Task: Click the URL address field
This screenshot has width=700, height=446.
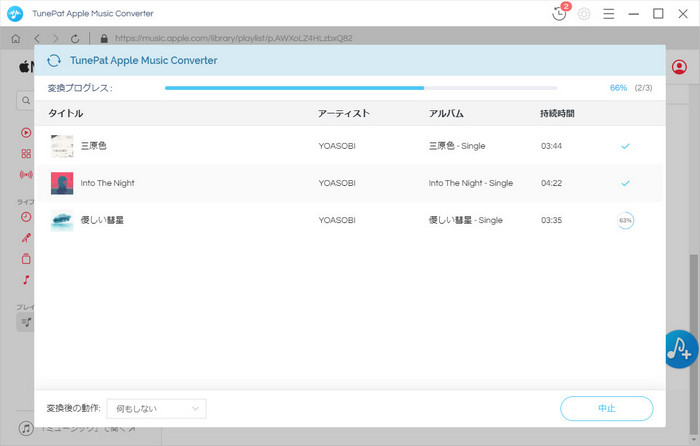Action: [x=233, y=38]
